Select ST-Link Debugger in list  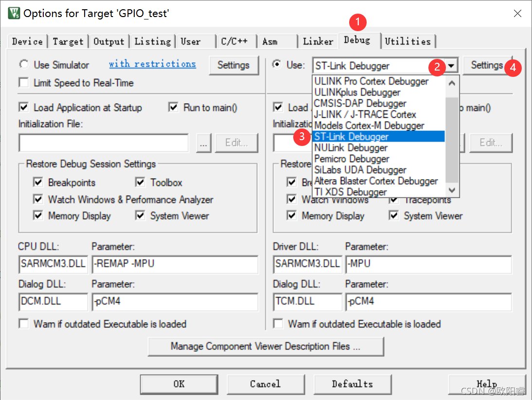pyautogui.click(x=378, y=137)
